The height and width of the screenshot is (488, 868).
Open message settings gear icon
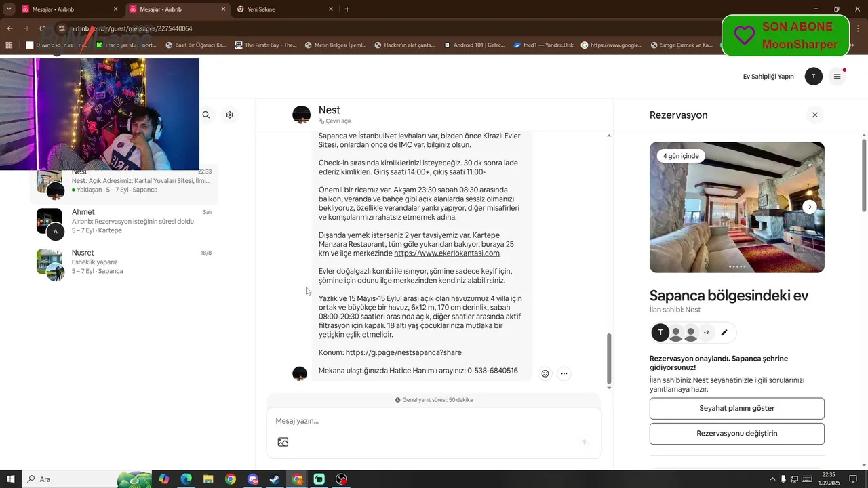[x=230, y=115]
